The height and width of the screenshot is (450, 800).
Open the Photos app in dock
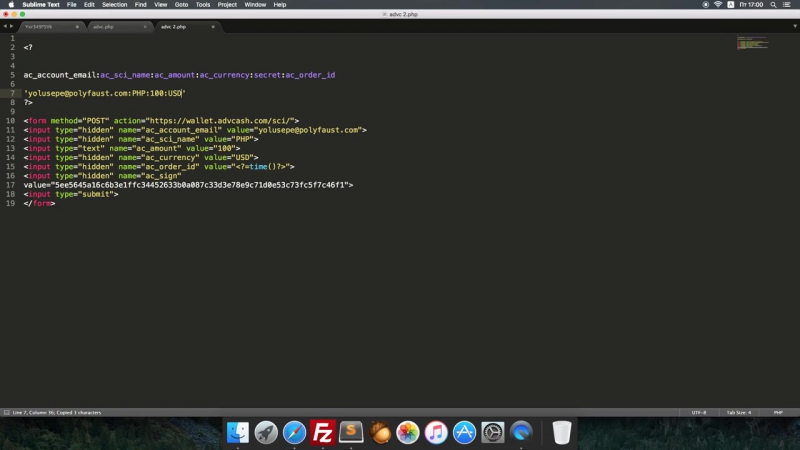pos(408,432)
